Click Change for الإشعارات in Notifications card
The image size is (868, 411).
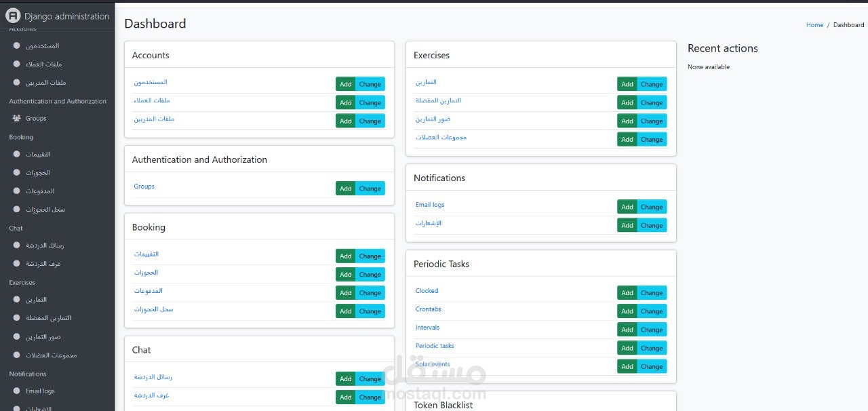tap(652, 225)
